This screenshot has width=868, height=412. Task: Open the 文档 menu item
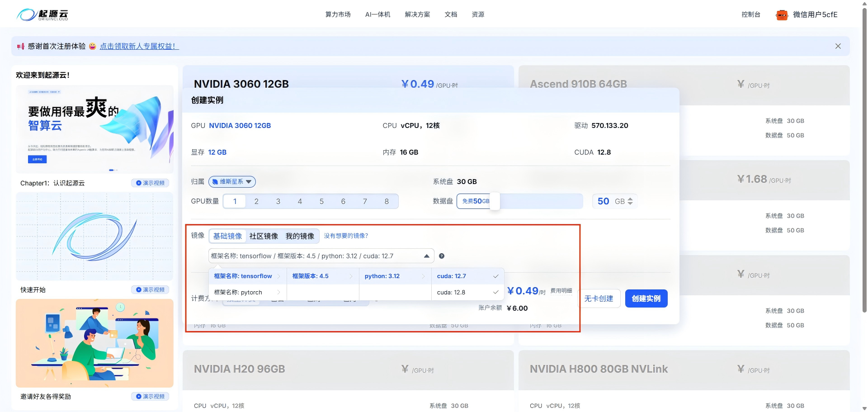pyautogui.click(x=451, y=14)
